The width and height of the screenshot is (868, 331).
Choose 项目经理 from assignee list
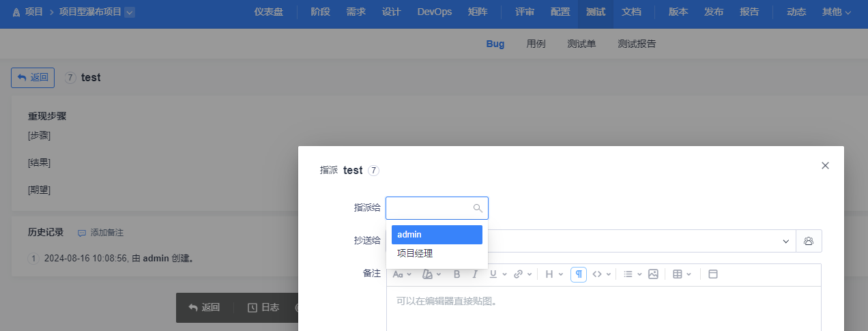tap(437, 253)
